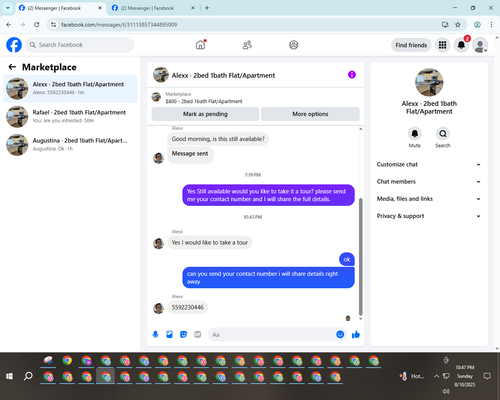The width and height of the screenshot is (500, 400).
Task: Click the 'ok' sent message bubble
Action: 347,259
